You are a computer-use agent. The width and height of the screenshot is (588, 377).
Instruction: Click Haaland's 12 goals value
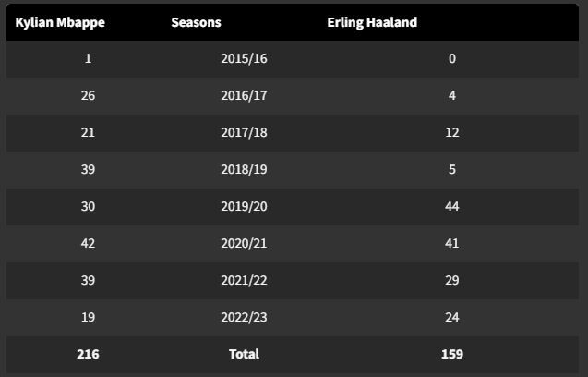(x=452, y=132)
